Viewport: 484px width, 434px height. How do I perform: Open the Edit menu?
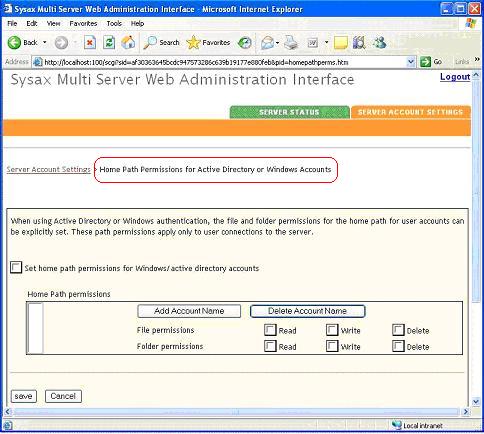(32, 23)
